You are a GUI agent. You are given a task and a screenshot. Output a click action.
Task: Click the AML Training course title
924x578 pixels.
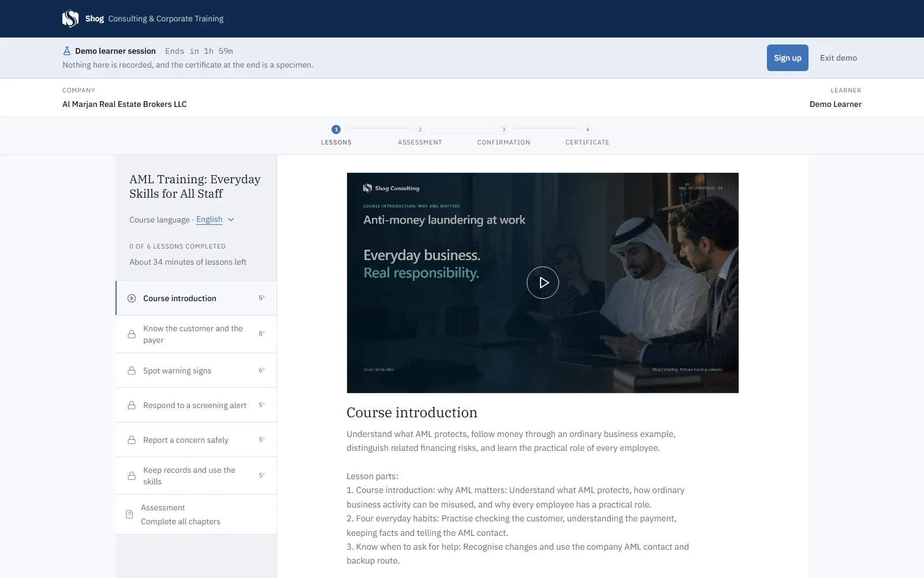(x=195, y=186)
